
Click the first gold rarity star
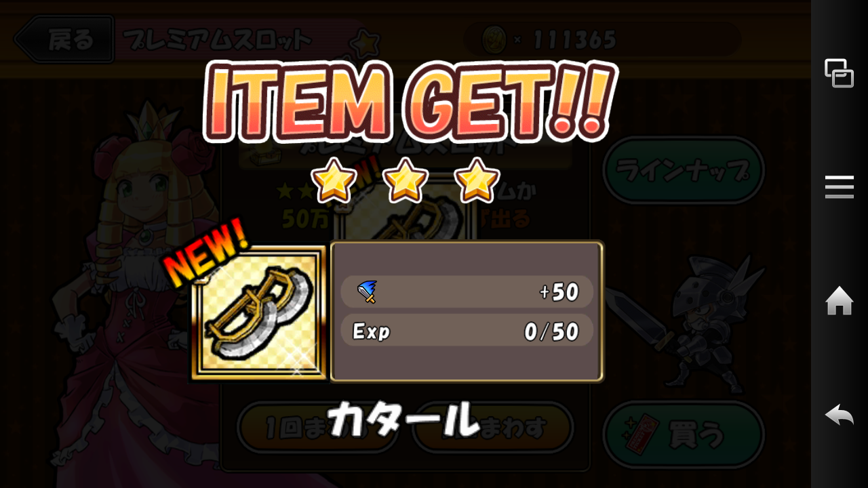click(333, 180)
